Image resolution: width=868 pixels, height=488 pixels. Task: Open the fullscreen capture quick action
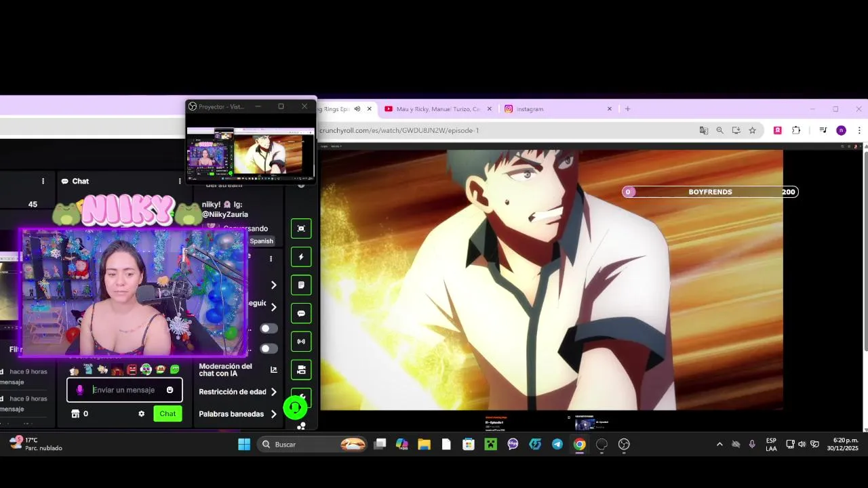click(301, 228)
